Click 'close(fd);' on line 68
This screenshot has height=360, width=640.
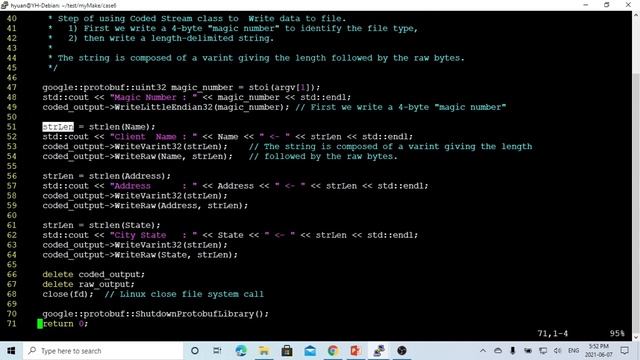[x=68, y=294]
